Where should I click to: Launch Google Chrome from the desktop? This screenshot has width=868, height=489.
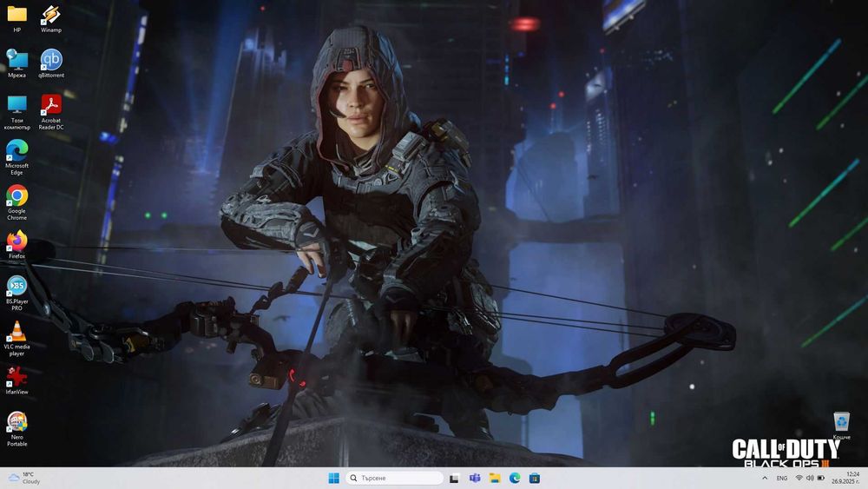[16, 196]
